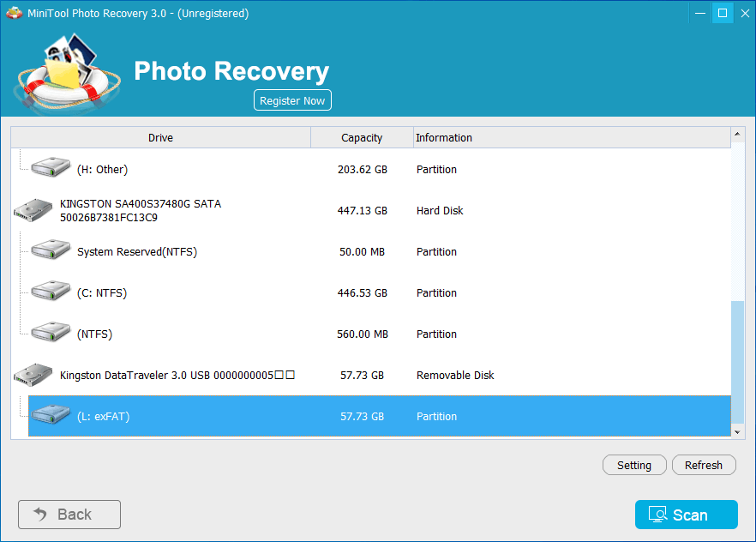Select the KINGSTON SA400S37480G SATA disk
The width and height of the screenshot is (756, 542).
pos(371,211)
